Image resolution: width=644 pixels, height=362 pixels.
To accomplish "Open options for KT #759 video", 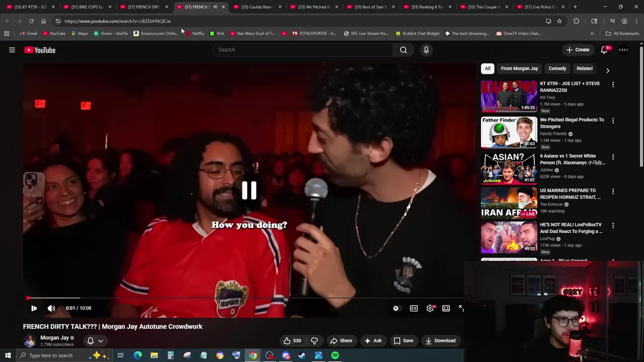I will tap(613, 84).
